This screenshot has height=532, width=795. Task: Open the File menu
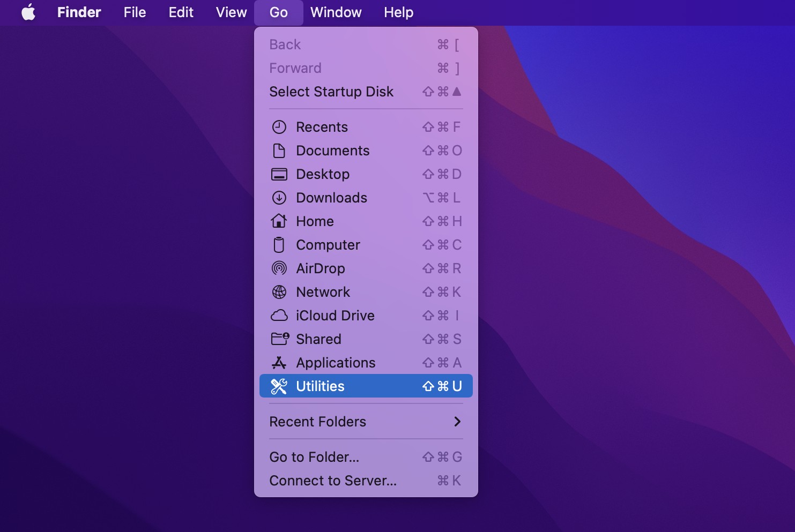click(x=135, y=12)
